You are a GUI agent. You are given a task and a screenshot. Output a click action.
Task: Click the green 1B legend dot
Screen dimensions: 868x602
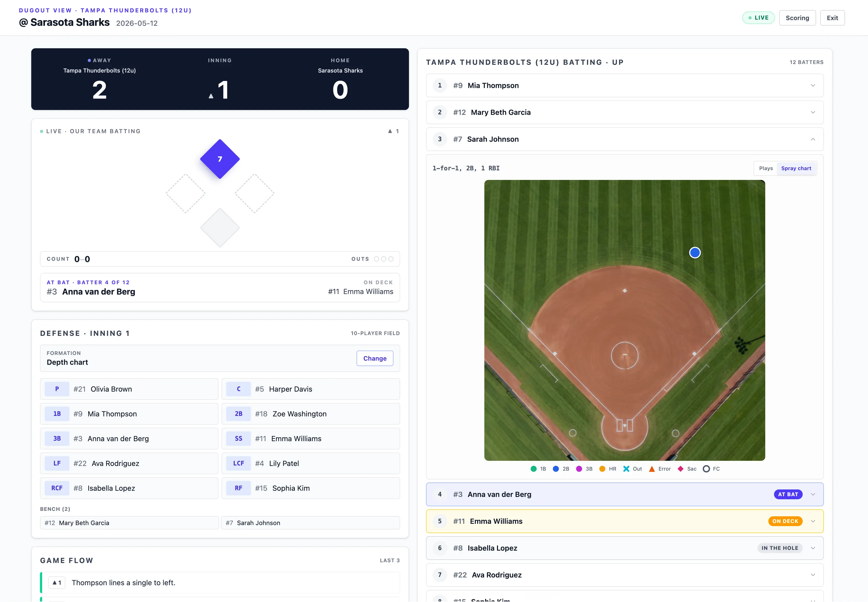click(533, 469)
